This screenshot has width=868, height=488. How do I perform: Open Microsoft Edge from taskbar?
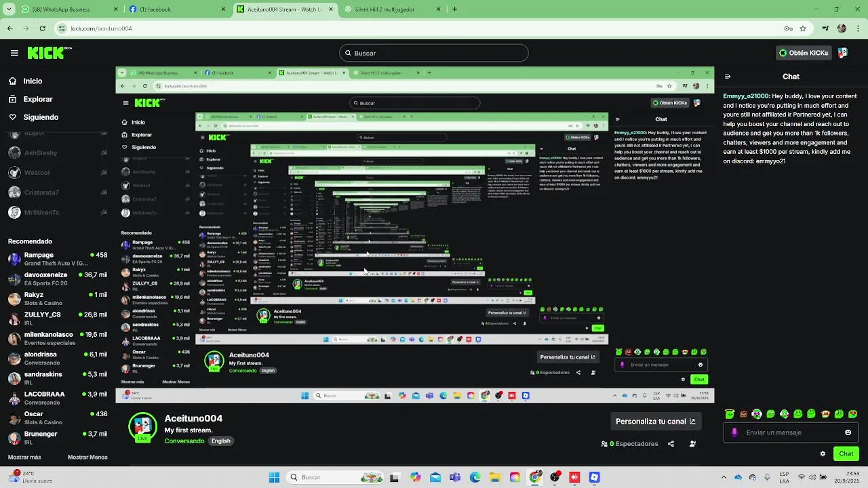tap(475, 477)
